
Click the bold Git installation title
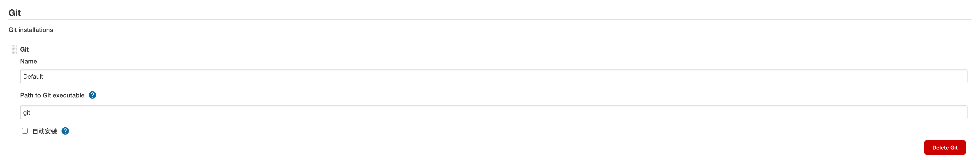[x=24, y=49]
